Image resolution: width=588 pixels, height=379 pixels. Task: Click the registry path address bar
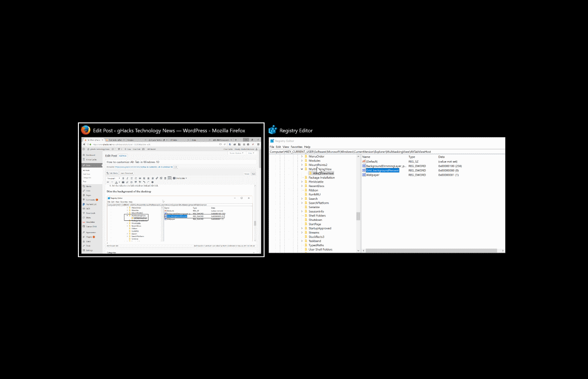pyautogui.click(x=387, y=152)
